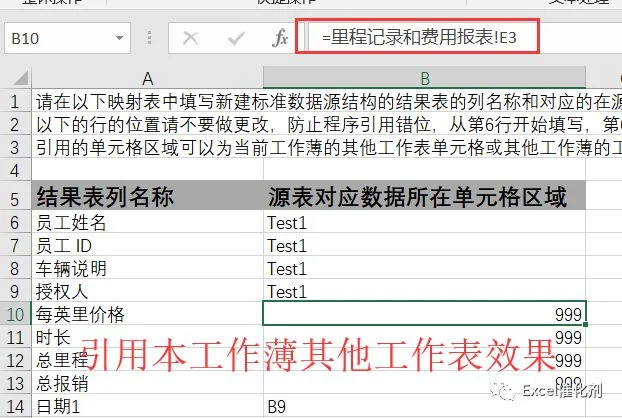Select row 10 header
Screen dimensions: 622x418
click(15, 314)
